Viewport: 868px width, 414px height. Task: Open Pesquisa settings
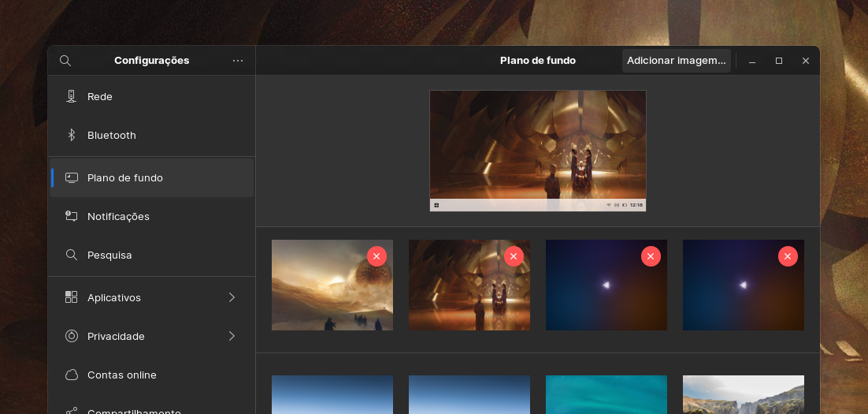pos(152,255)
